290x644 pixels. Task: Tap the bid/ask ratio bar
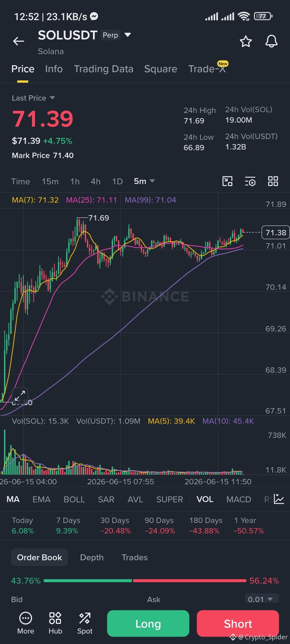145,581
